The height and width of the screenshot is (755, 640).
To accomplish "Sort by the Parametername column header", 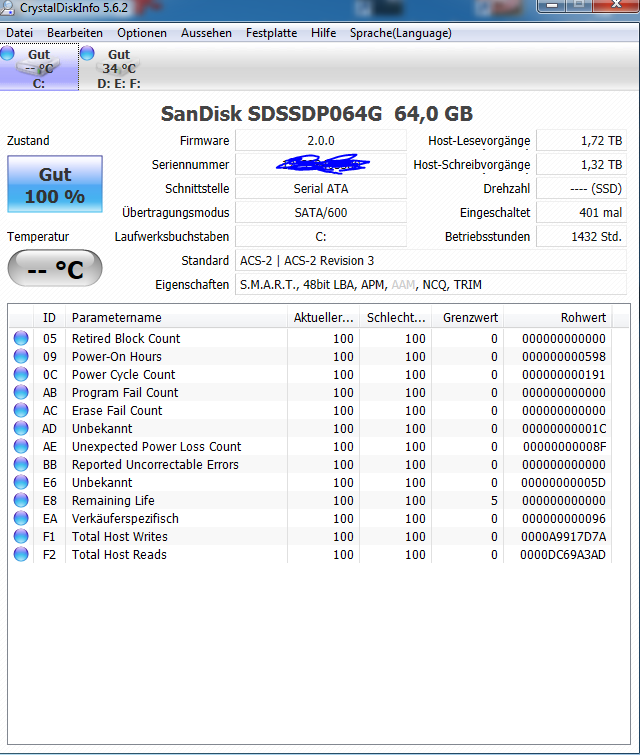I will 176,318.
